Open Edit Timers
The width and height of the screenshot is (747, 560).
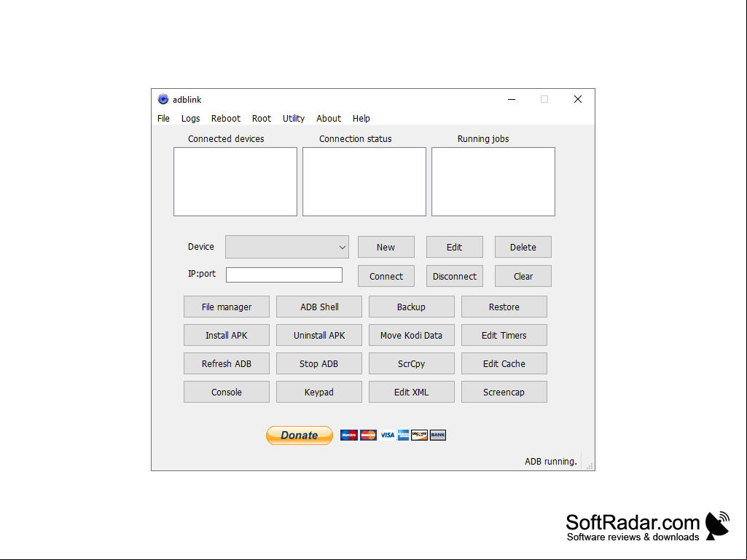coord(504,335)
